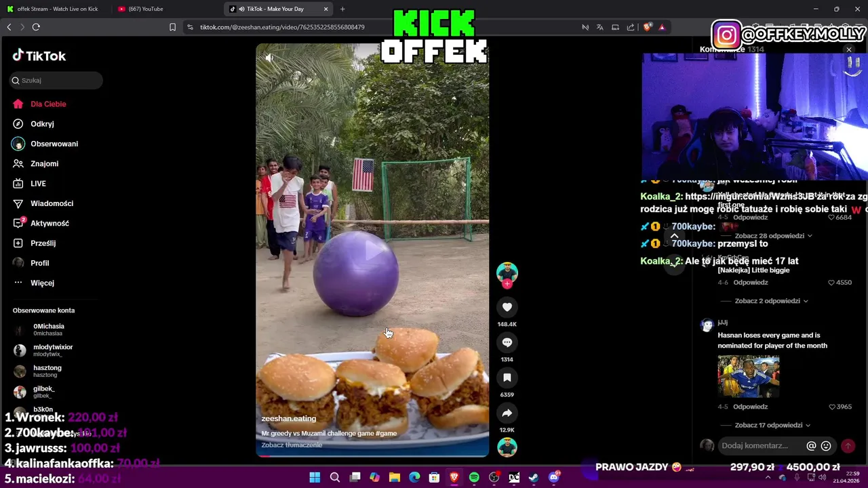The width and height of the screenshot is (868, 488).
Task: Close the comments panel with the X
Action: click(849, 49)
